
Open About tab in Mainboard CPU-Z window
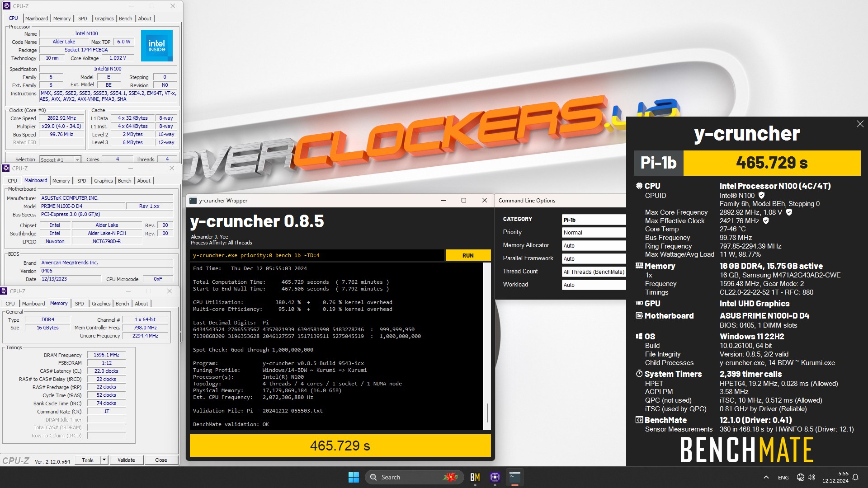(x=144, y=181)
